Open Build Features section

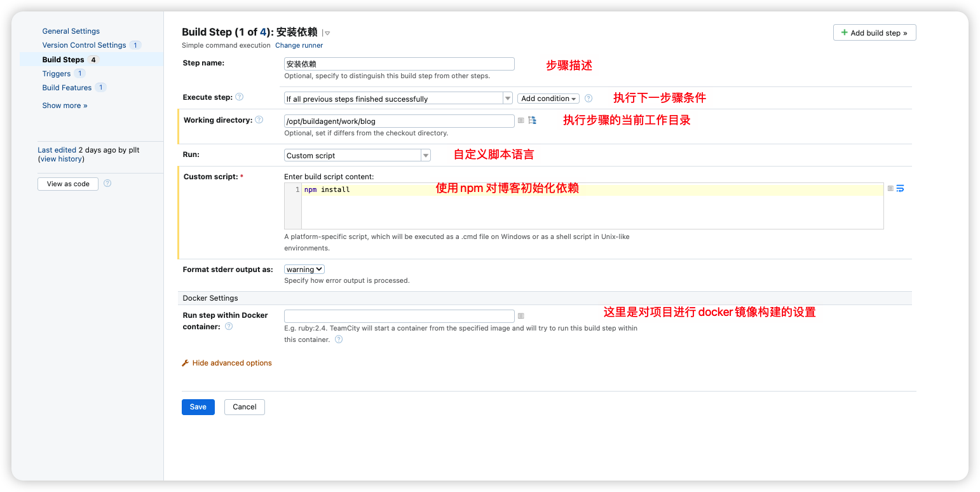pos(67,88)
